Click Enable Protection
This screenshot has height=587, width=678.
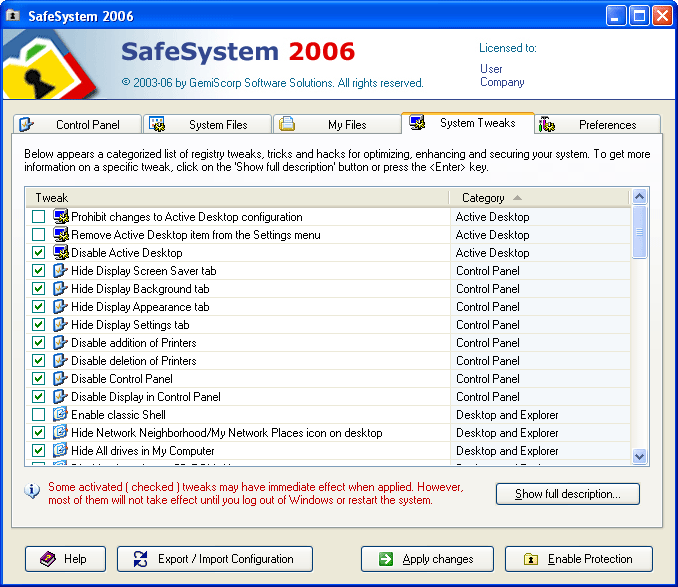pyautogui.click(x=579, y=559)
